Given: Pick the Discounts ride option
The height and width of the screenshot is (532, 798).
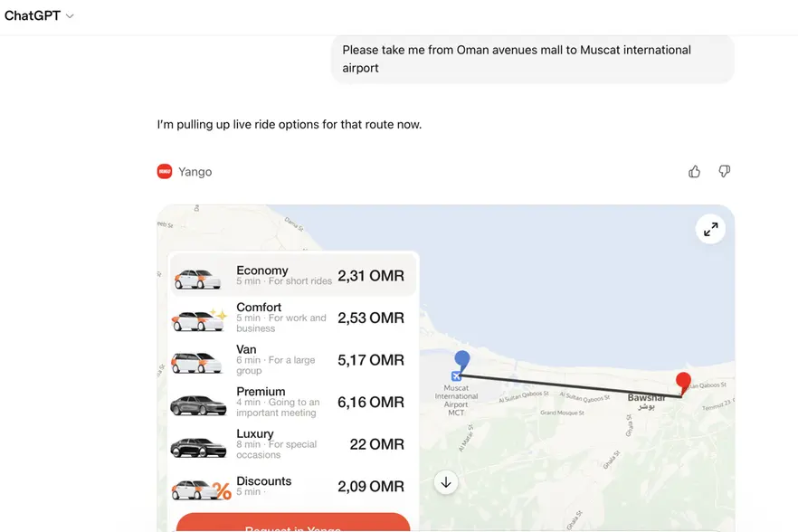Looking at the screenshot, I should coord(292,487).
